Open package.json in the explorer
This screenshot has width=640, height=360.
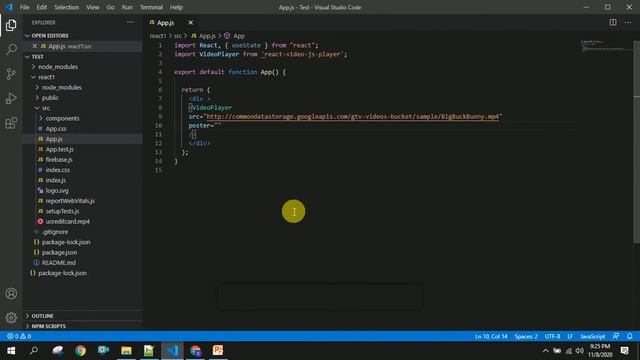coord(59,252)
